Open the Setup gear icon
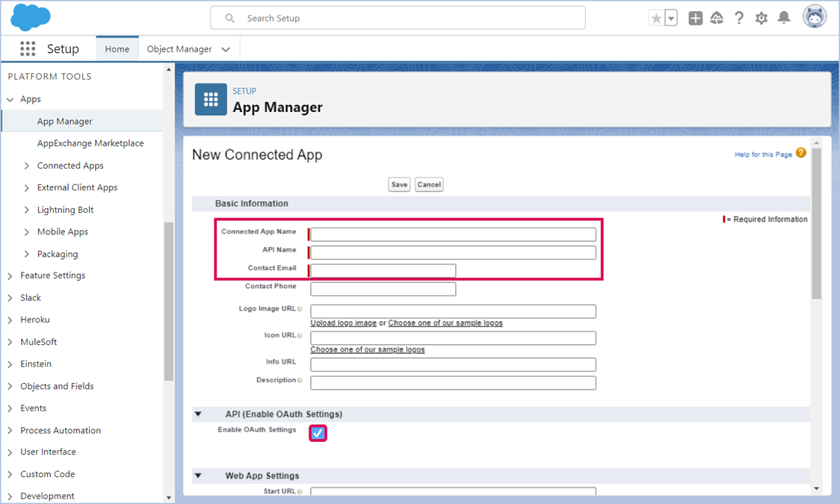The height and width of the screenshot is (504, 840). pyautogui.click(x=762, y=18)
